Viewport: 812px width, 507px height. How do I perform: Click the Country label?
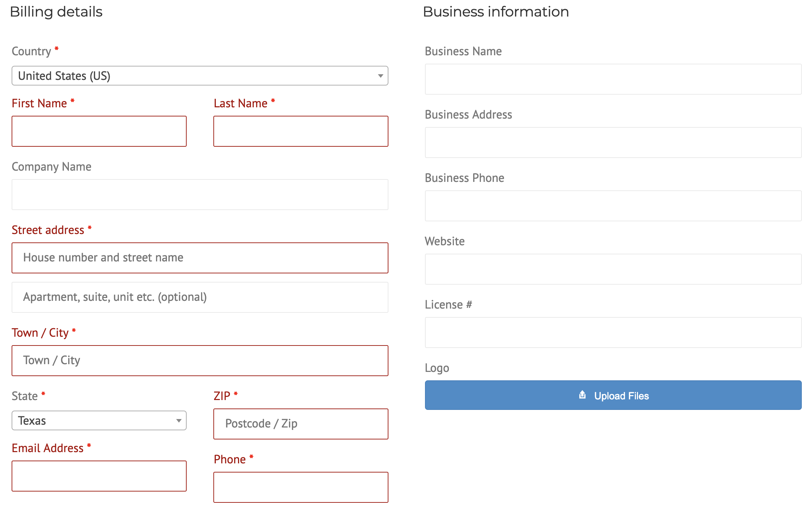click(x=32, y=51)
